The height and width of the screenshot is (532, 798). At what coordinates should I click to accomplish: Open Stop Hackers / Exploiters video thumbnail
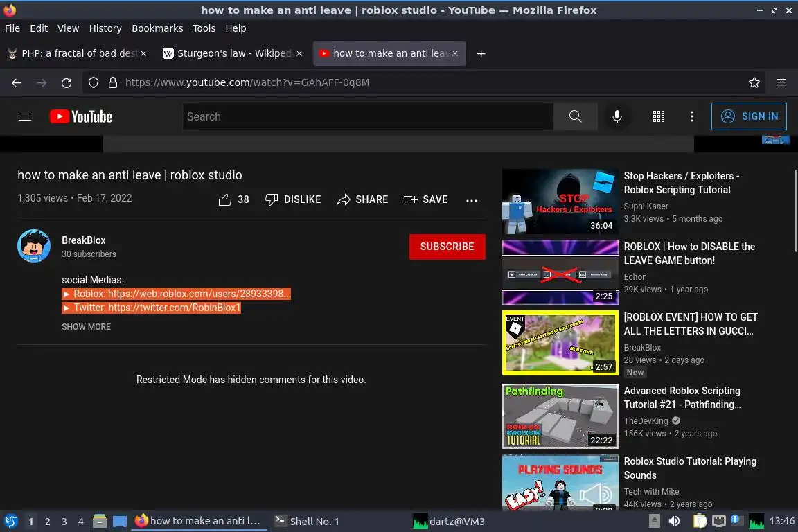tap(560, 202)
